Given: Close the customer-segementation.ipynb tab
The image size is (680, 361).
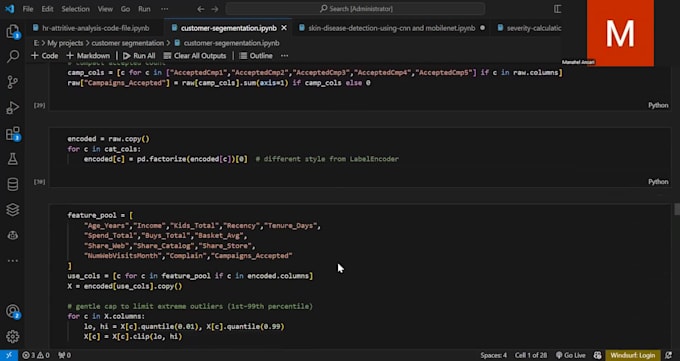Looking at the screenshot, I should [x=284, y=28].
